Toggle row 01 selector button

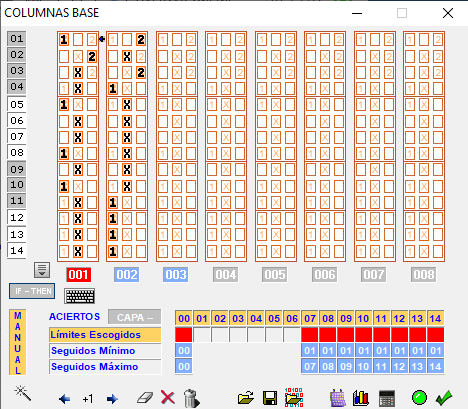point(17,39)
